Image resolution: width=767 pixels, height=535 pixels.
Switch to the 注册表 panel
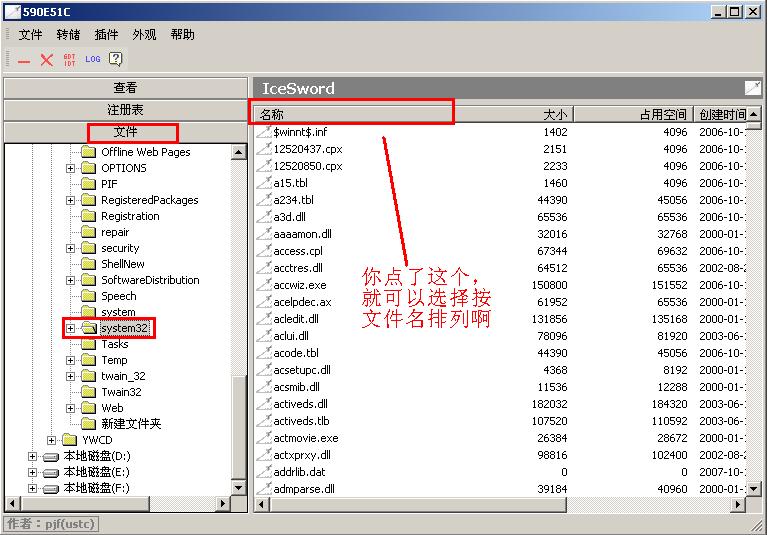(x=126, y=110)
